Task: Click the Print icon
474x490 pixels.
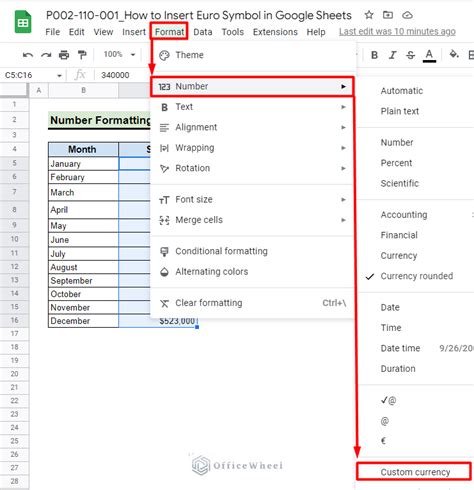Action: coord(64,55)
